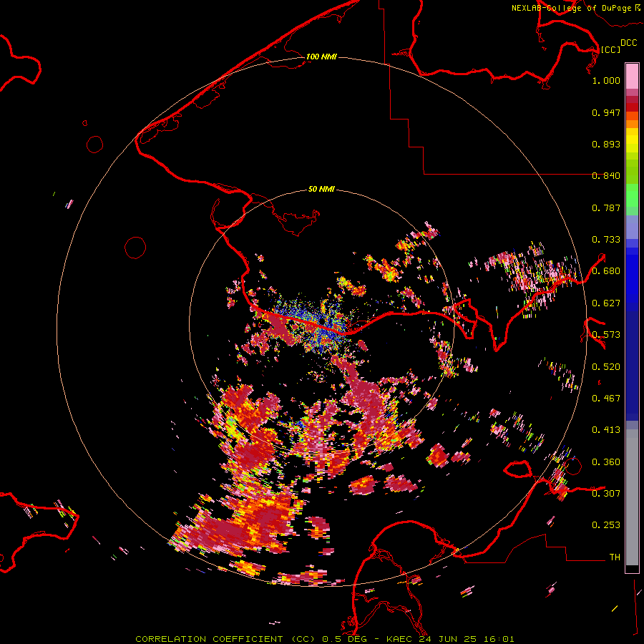Click the 100 NMI range ring label

tap(321, 57)
